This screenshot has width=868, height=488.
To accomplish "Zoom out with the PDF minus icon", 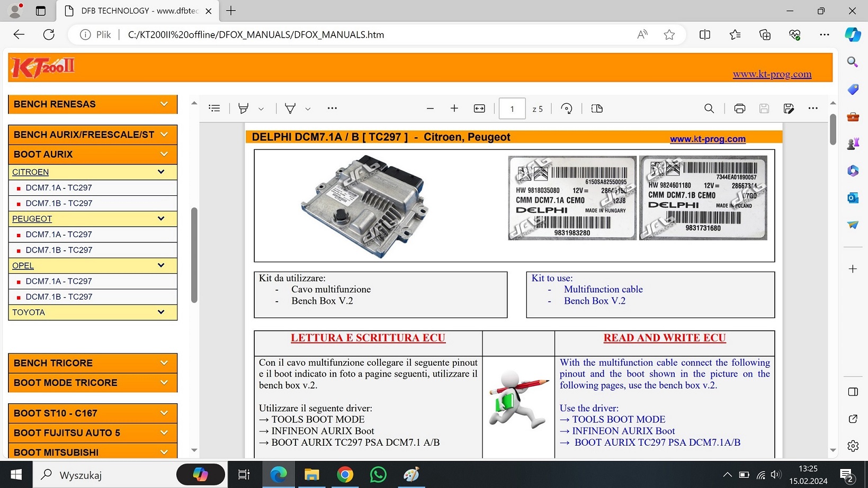I will (x=430, y=109).
